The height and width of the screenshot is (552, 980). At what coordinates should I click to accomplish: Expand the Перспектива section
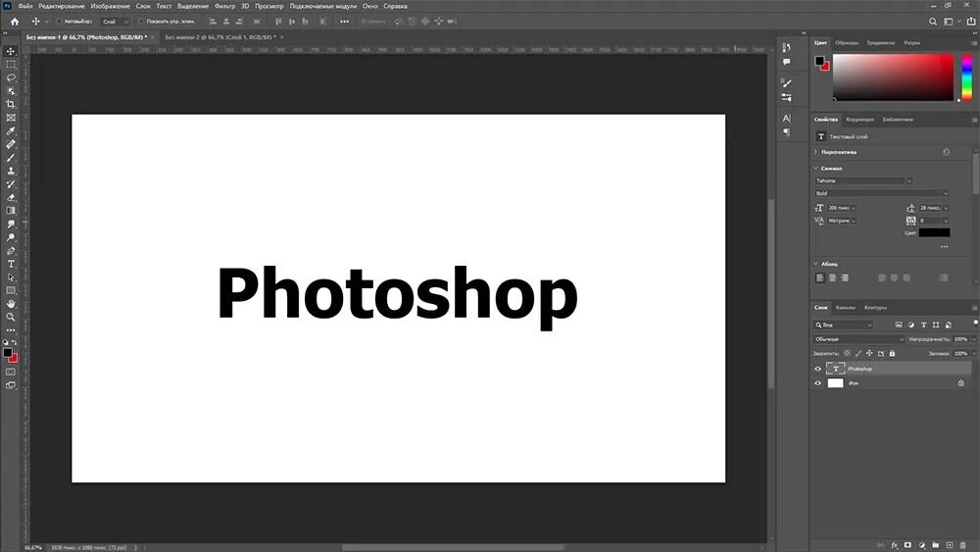816,152
